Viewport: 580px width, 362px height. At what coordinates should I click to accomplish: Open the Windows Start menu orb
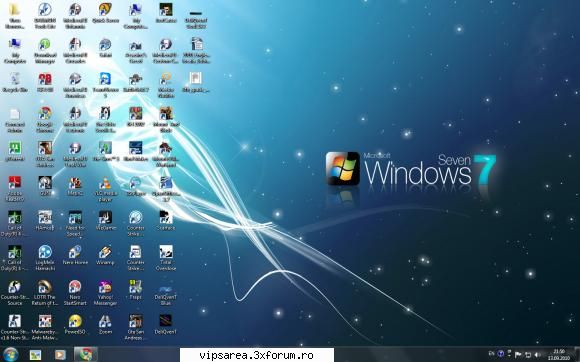11,355
